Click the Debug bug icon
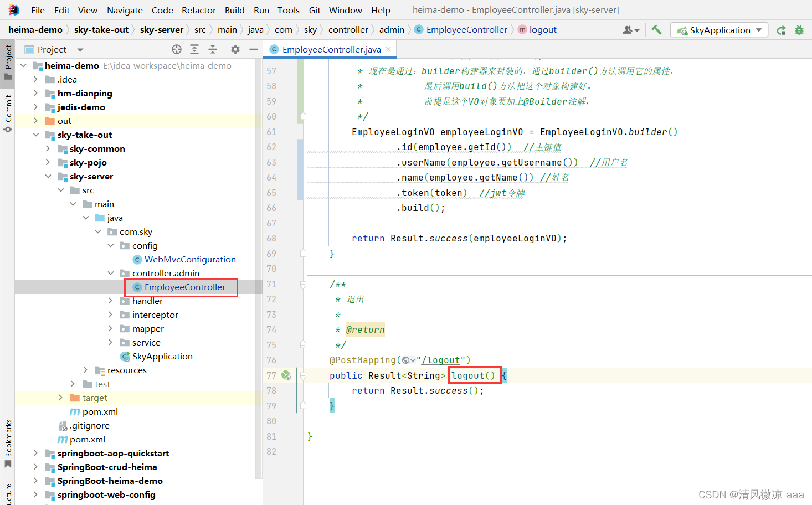Screen dimensions: 812x505 click(x=799, y=30)
